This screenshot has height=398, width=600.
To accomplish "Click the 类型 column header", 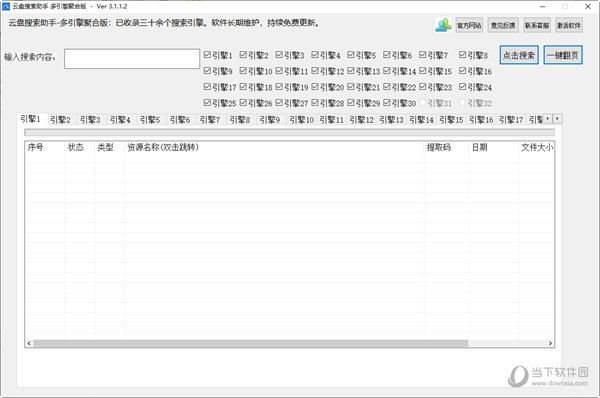I will (x=109, y=147).
